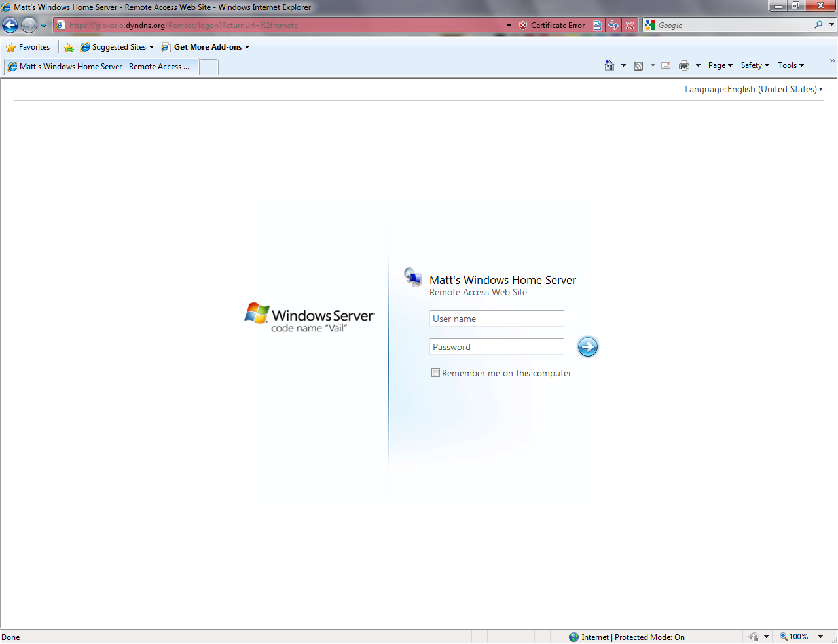Check Remember me on this computer
This screenshot has height=644, width=838.
tap(435, 373)
